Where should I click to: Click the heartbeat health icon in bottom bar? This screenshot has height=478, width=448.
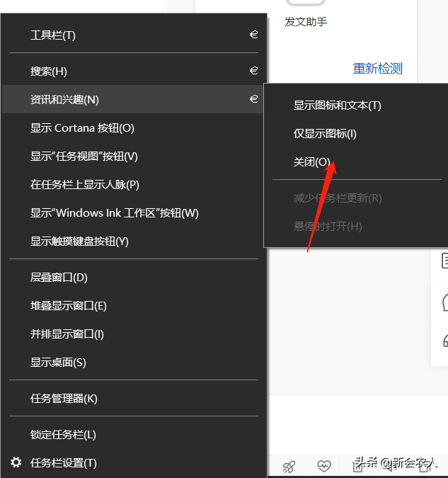click(323, 466)
